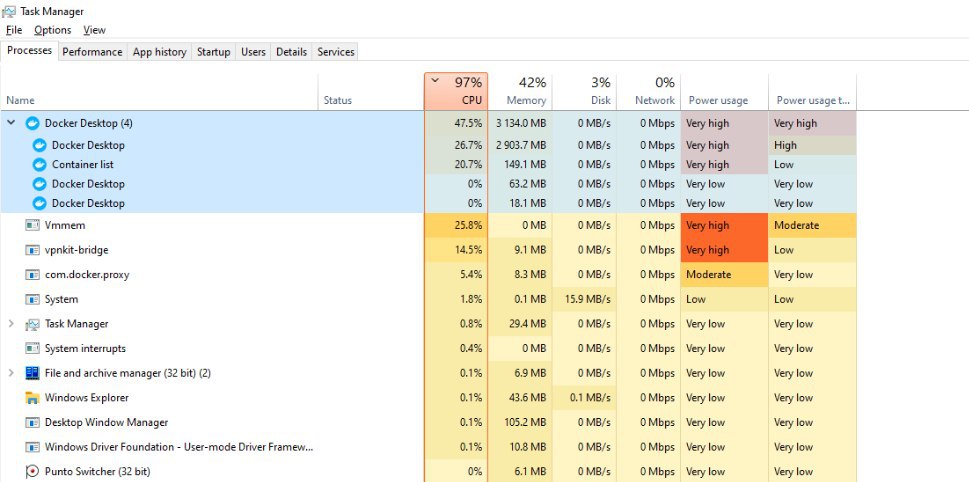Click the Moderate power usage trend cell
Image resolution: width=969 pixels, height=482 pixels.
[x=813, y=226]
